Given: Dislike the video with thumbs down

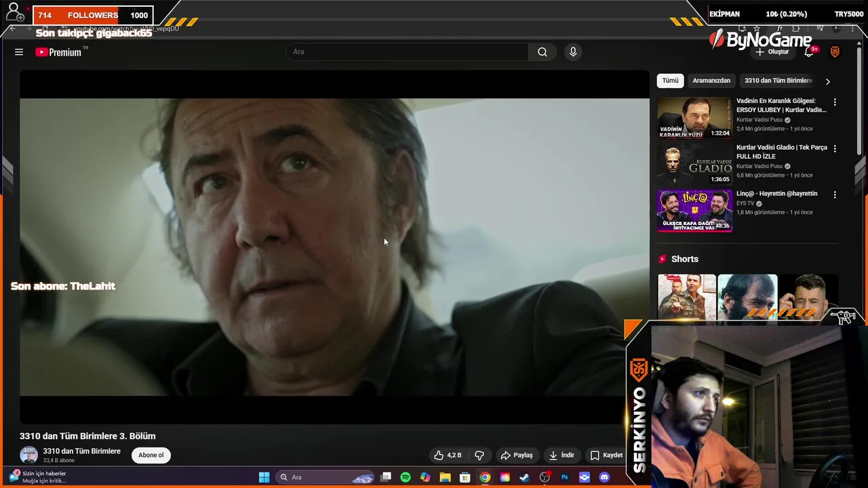Looking at the screenshot, I should tap(479, 455).
